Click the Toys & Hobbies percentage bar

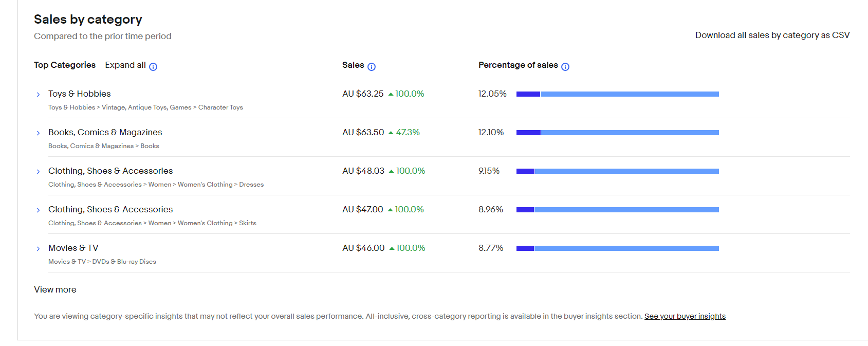coord(617,94)
